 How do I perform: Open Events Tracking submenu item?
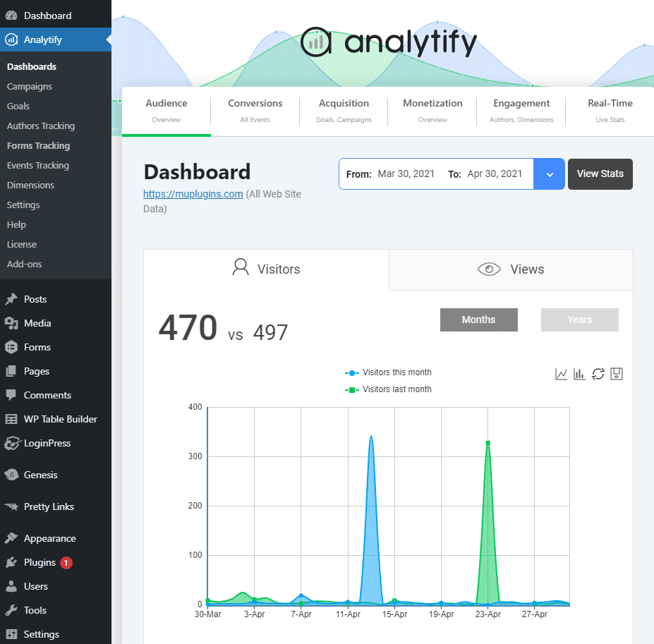click(37, 166)
